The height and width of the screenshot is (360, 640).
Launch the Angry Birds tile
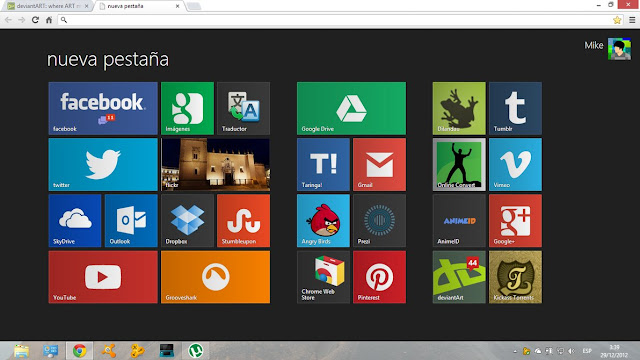(x=323, y=221)
